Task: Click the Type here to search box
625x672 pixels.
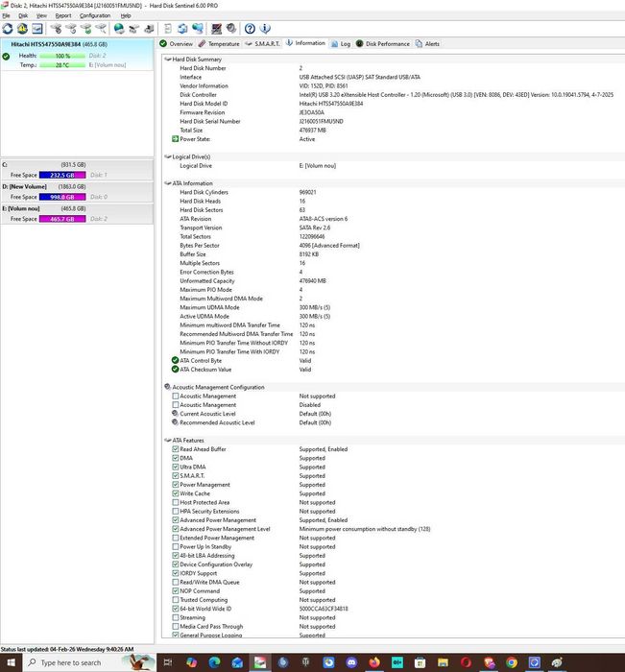Action: point(88,662)
